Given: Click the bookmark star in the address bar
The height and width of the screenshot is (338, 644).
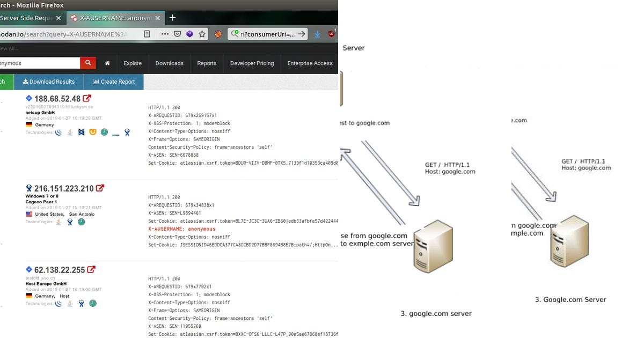Looking at the screenshot, I should [201, 33].
